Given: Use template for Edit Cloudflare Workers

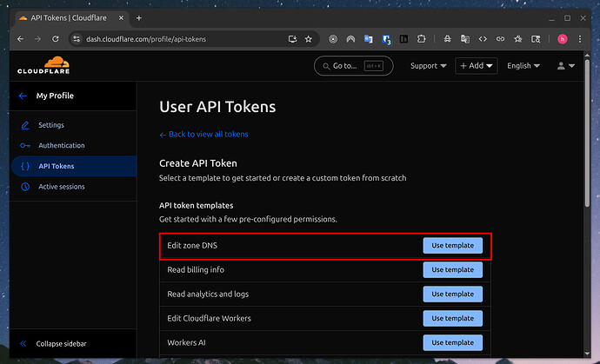Looking at the screenshot, I should tap(453, 319).
